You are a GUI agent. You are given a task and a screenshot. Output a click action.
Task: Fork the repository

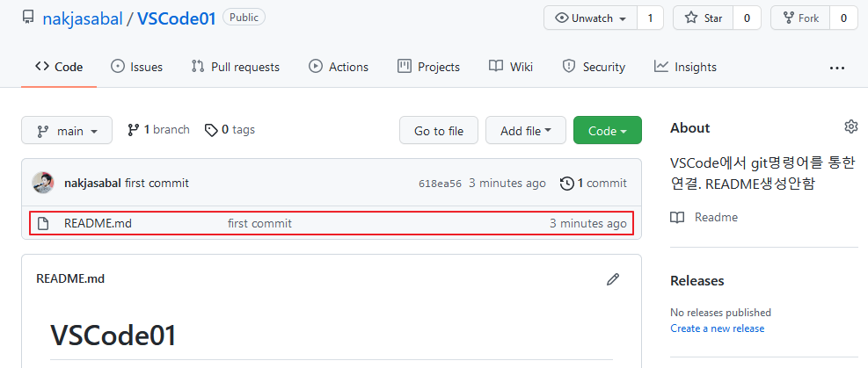800,18
